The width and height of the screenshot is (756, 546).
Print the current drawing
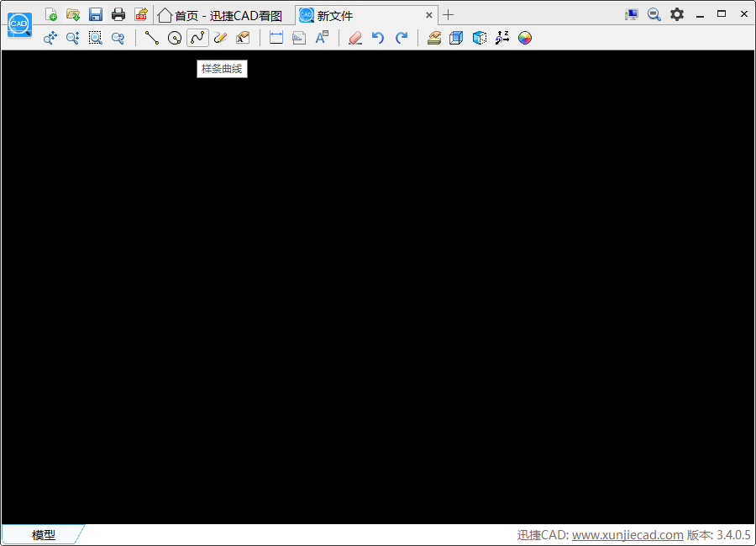tap(118, 14)
